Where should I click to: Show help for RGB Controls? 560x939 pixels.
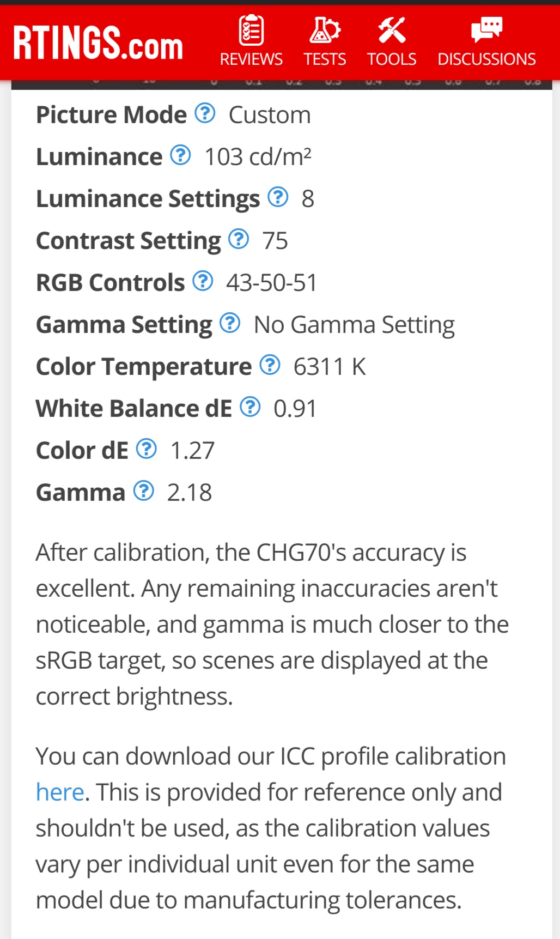(x=203, y=281)
